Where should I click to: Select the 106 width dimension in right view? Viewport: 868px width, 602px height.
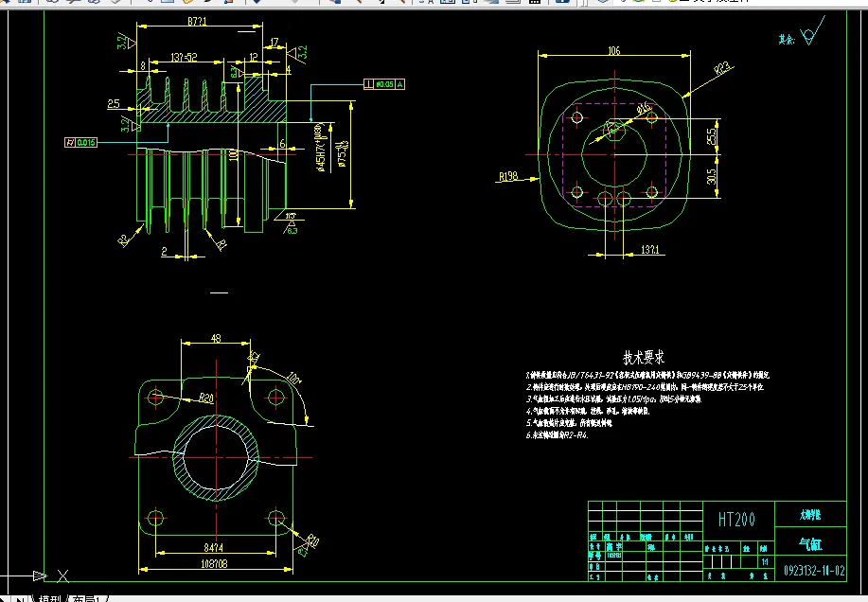[614, 50]
